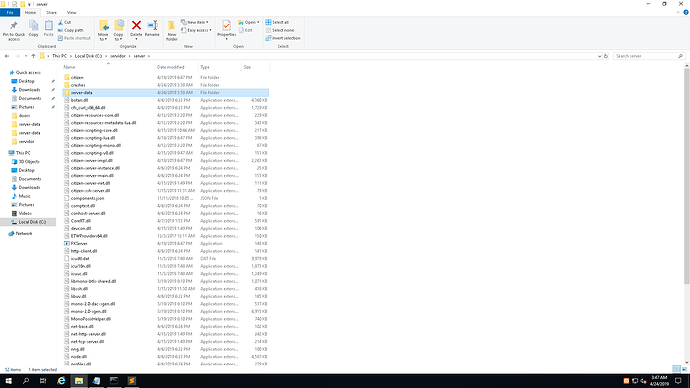Open the address bar history dropdown arrow
Viewport: 690px width, 388px height.
599,56
